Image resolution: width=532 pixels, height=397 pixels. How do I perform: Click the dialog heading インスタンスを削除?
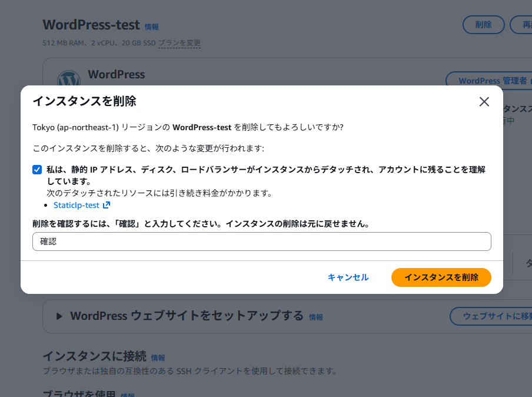pyautogui.click(x=85, y=101)
